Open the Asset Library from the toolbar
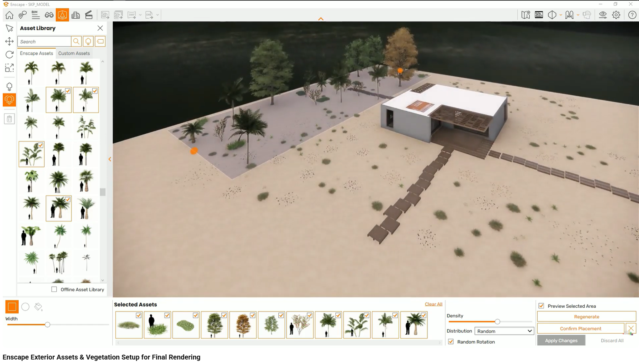 (63, 15)
